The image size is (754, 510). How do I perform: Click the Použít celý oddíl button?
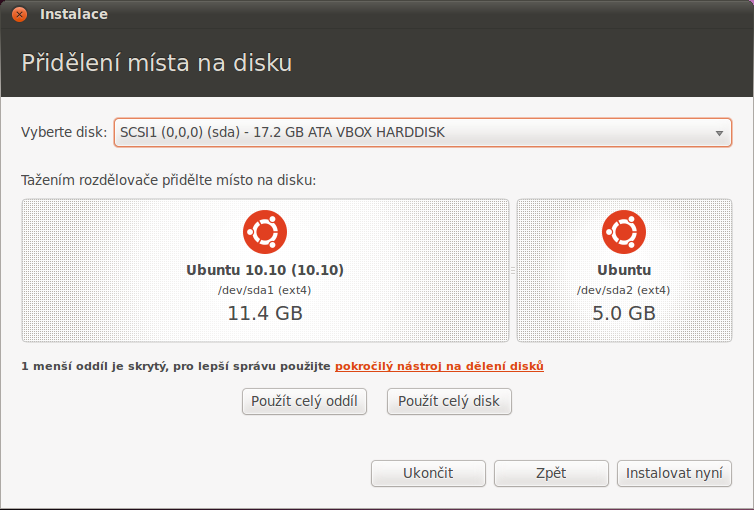point(304,401)
